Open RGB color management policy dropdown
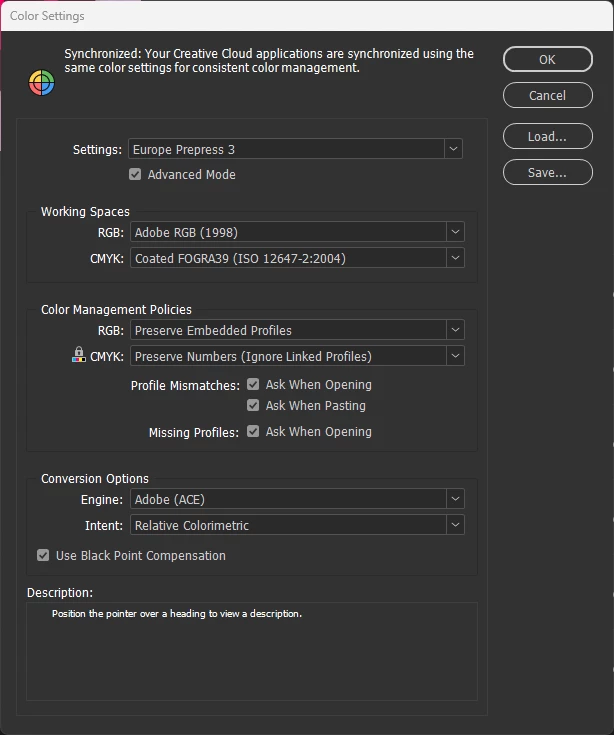This screenshot has height=735, width=614. 297,330
